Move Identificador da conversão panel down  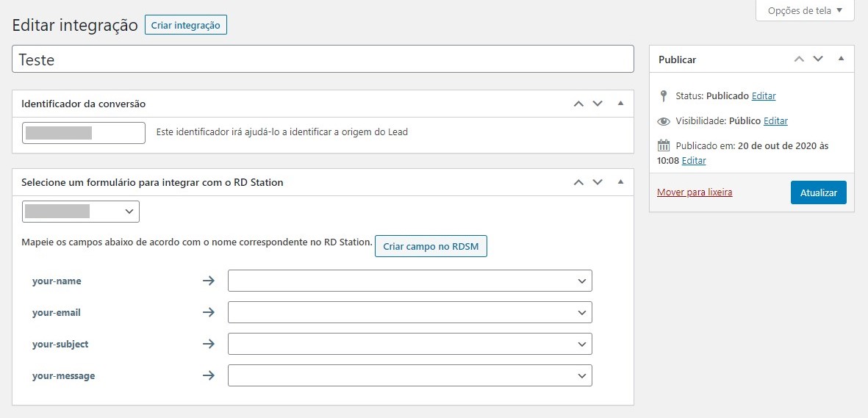point(598,104)
